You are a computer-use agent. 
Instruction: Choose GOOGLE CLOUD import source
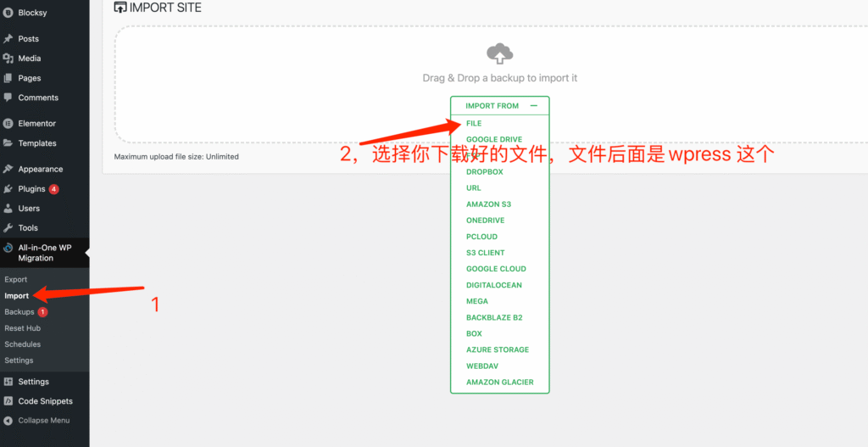click(496, 269)
